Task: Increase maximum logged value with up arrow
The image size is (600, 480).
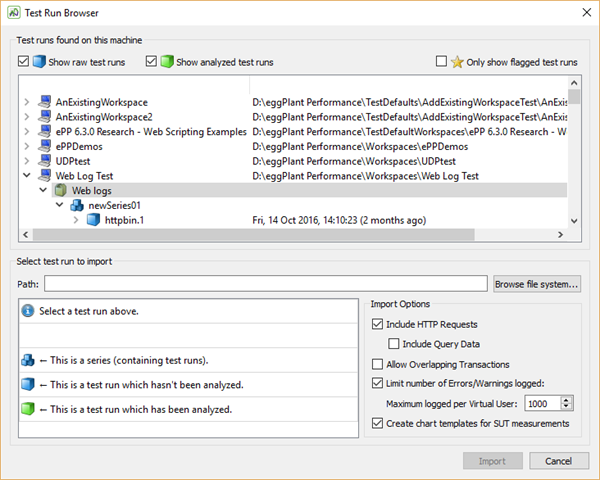Action: click(566, 400)
